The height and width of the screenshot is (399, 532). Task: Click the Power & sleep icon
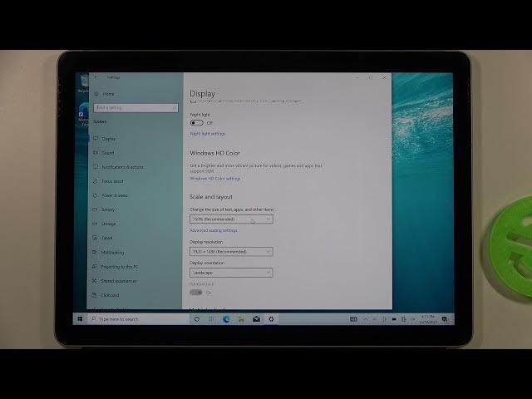point(96,195)
